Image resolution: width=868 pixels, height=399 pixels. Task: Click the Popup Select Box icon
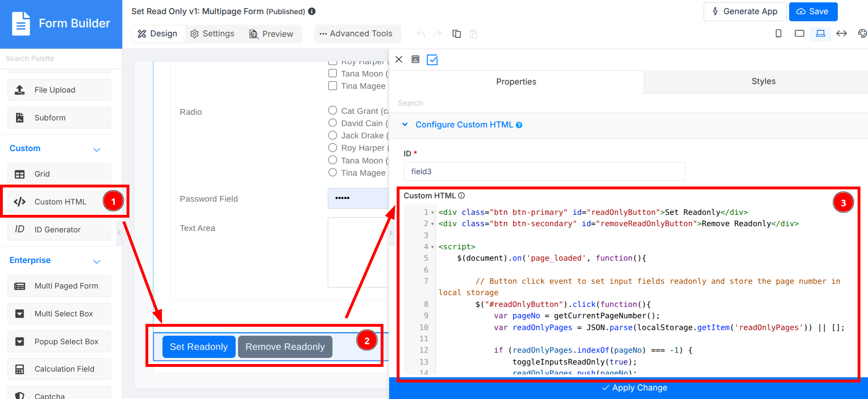click(x=20, y=341)
